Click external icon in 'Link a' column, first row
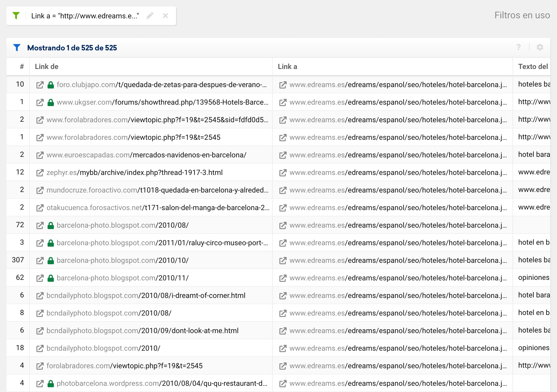 [283, 85]
